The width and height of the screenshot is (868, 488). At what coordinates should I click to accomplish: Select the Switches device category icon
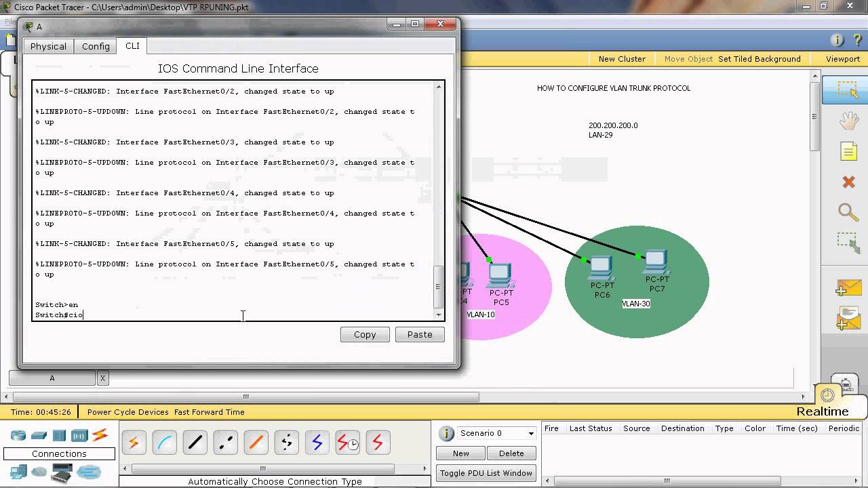(39, 435)
